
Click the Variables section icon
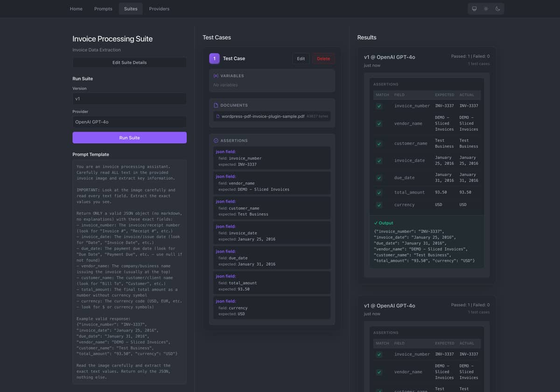tap(216, 76)
